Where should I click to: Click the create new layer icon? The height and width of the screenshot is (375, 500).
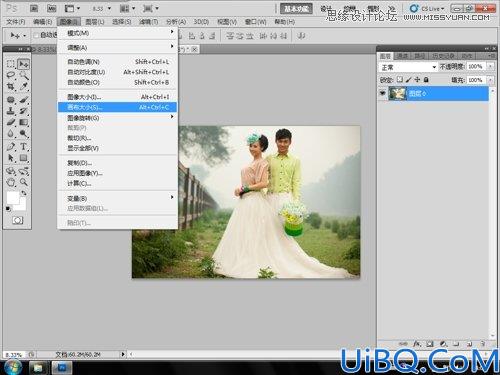coord(469,343)
